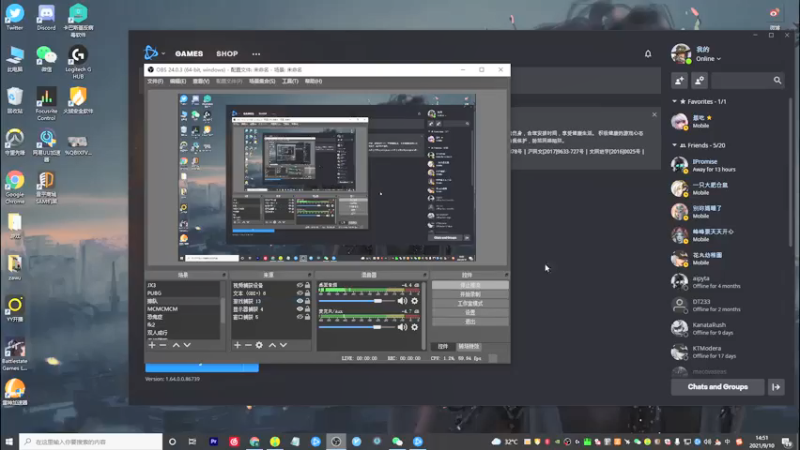Screen dimensions: 800x450
Task: Pop out the Sources dock panel
Action: click(309, 275)
